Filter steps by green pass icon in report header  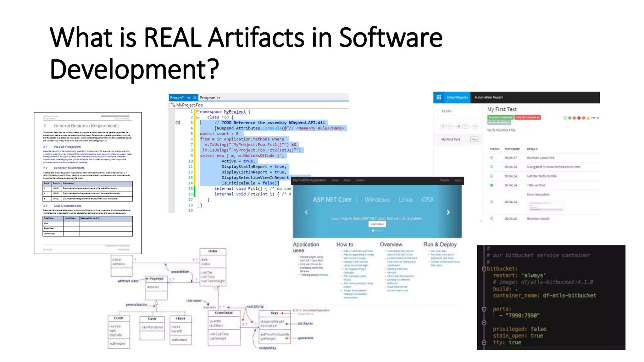569,118
